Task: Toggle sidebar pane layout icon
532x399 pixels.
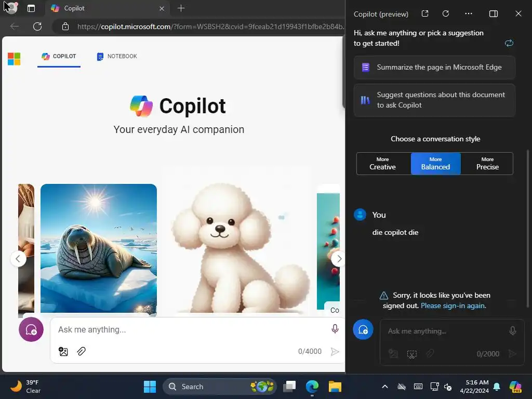Action: 494,14
